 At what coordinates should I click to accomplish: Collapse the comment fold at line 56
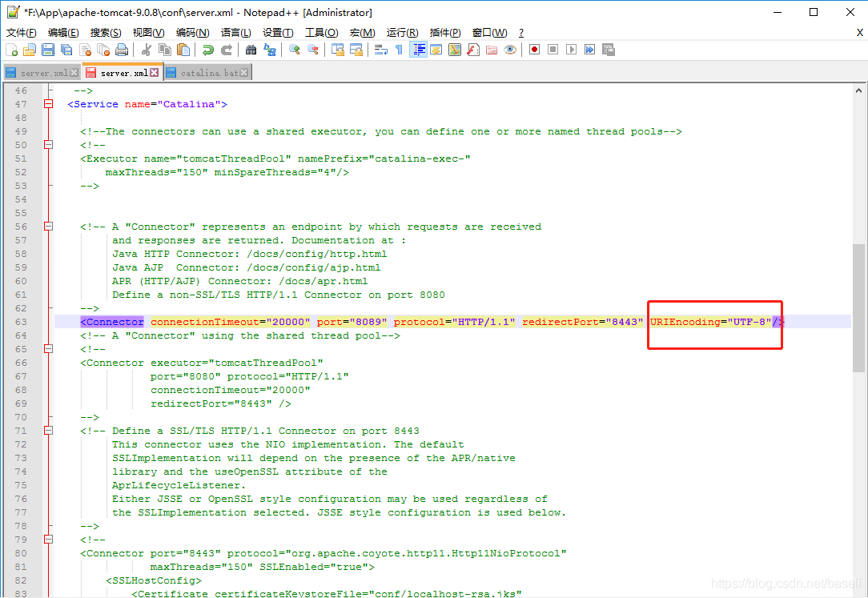(49, 227)
